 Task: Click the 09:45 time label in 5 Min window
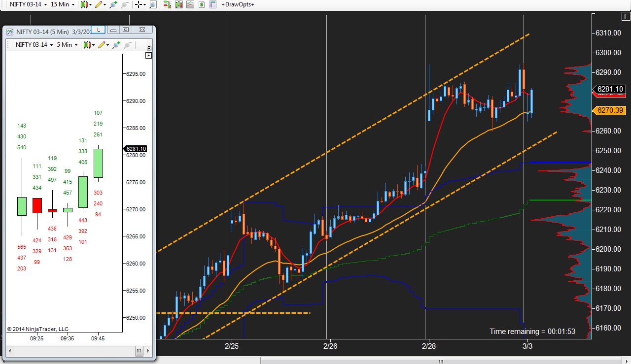click(98, 339)
